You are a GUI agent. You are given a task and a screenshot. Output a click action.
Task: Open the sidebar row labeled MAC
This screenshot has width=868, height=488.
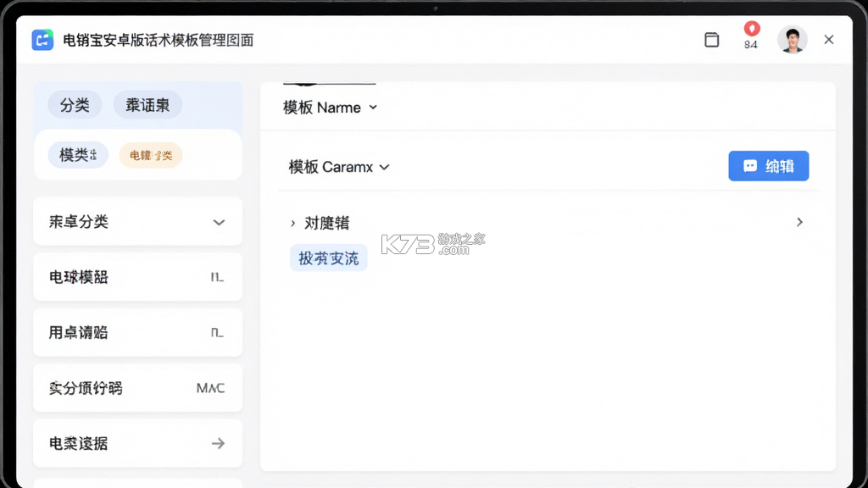click(138, 387)
